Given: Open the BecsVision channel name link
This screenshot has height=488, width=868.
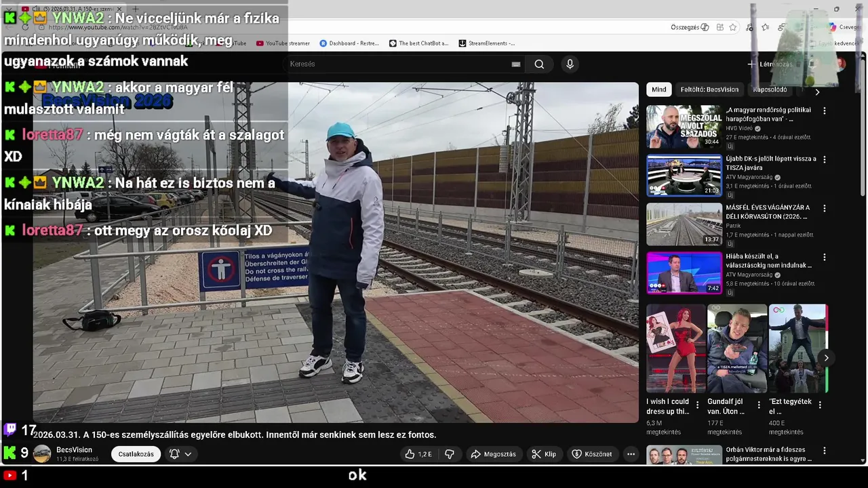Looking at the screenshot, I should tap(74, 450).
